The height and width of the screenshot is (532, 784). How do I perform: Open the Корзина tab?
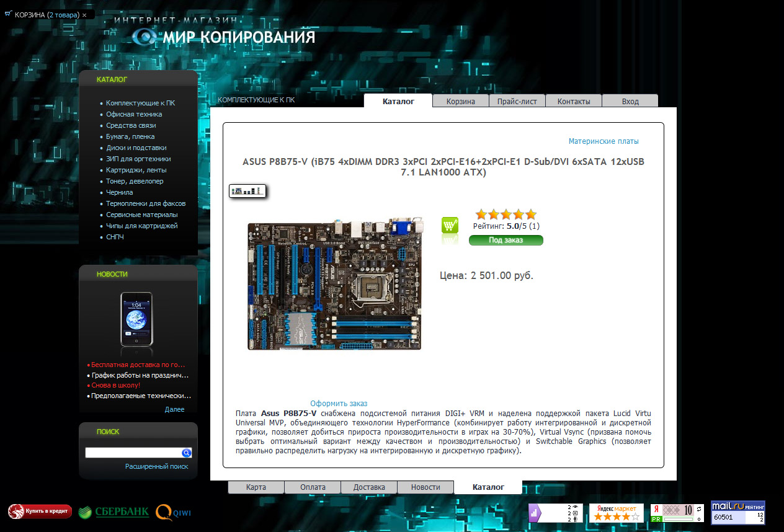461,101
